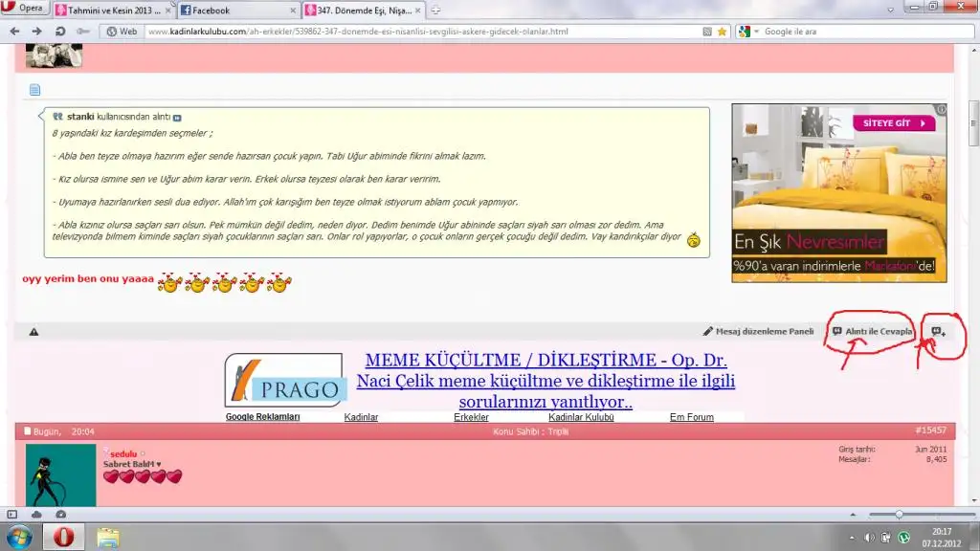Click the zoom slider handle in status bar

tap(899, 515)
